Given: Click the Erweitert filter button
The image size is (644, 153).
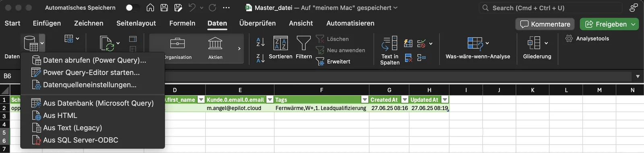Looking at the screenshot, I should tap(333, 61).
